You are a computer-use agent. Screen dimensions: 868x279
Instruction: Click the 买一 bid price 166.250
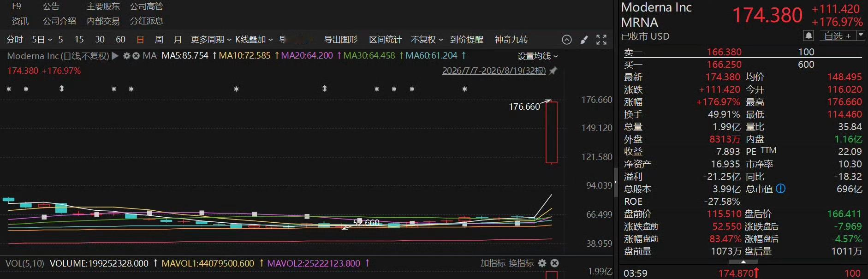(x=724, y=65)
